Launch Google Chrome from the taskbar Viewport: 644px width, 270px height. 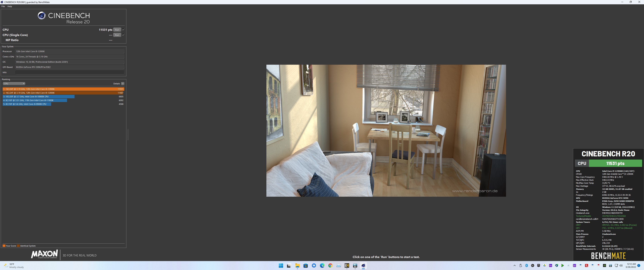point(330,265)
